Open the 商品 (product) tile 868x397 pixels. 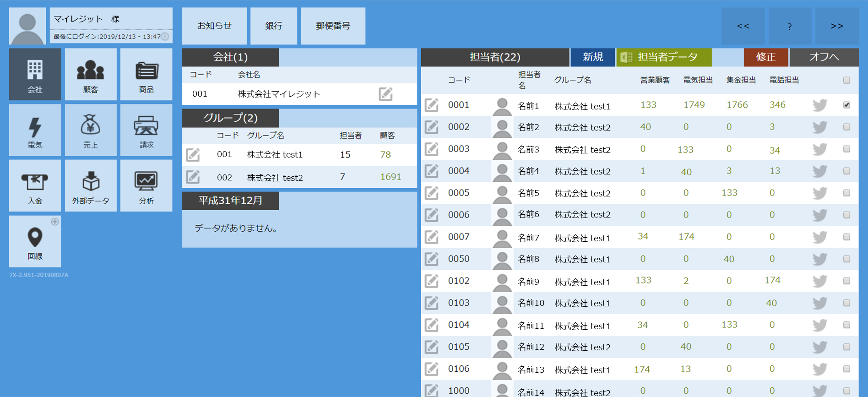(146, 74)
